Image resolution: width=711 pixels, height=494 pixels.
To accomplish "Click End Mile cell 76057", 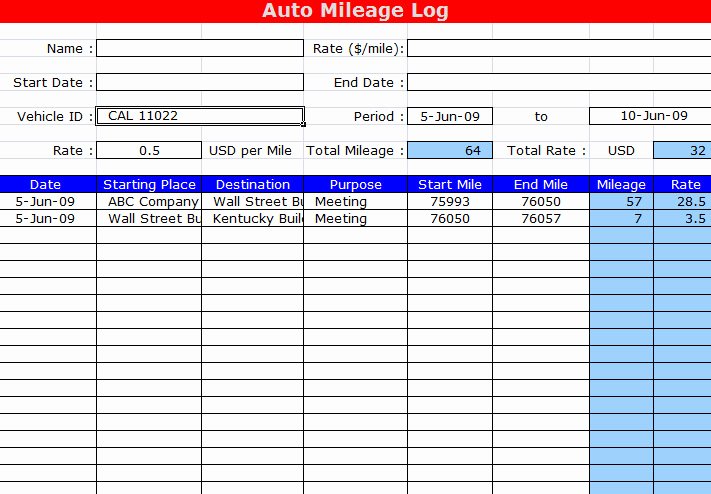I will coord(541,218).
